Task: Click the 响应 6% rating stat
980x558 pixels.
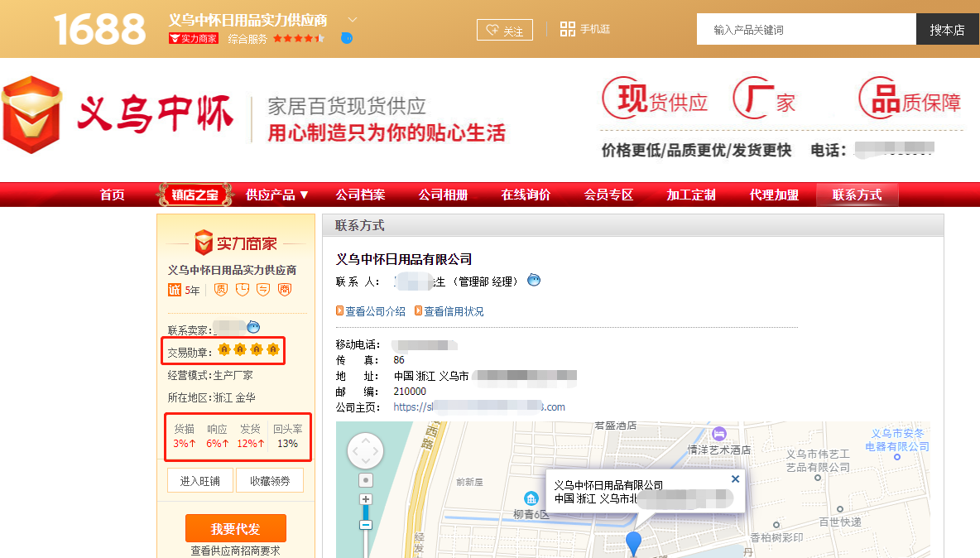Action: click(218, 436)
